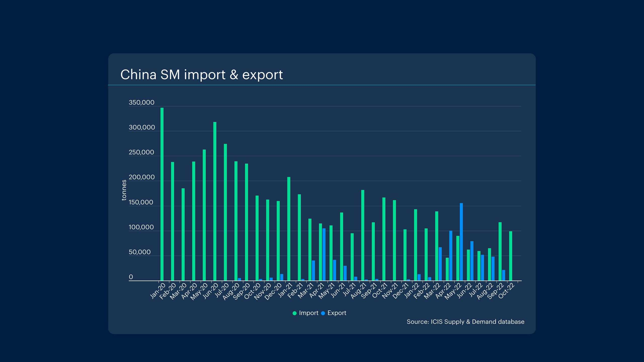This screenshot has width=644, height=362.
Task: Click the 350,000 y-axis label
Action: [141, 103]
